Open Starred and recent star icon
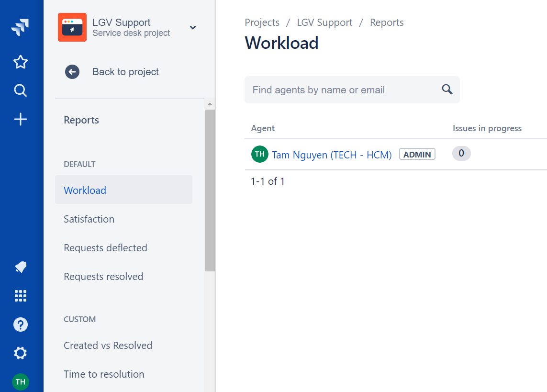The height and width of the screenshot is (392, 547). tap(20, 62)
